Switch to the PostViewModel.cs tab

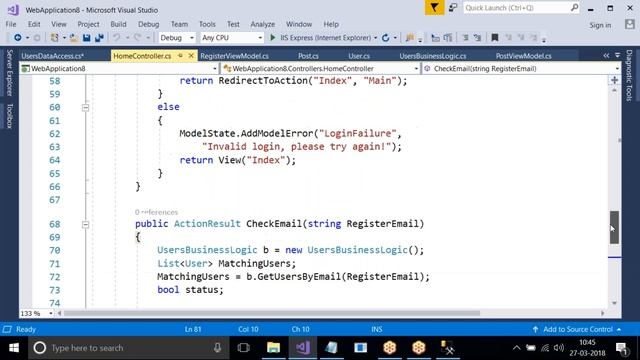tap(523, 56)
